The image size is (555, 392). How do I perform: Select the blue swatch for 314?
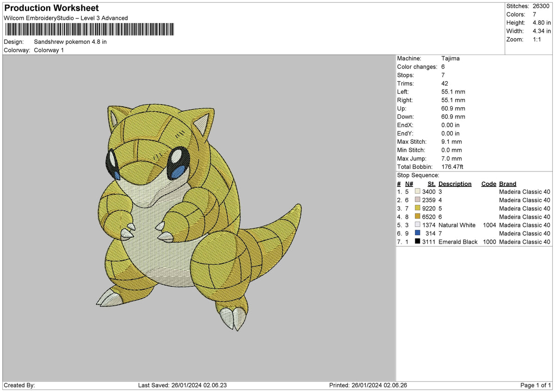(418, 233)
